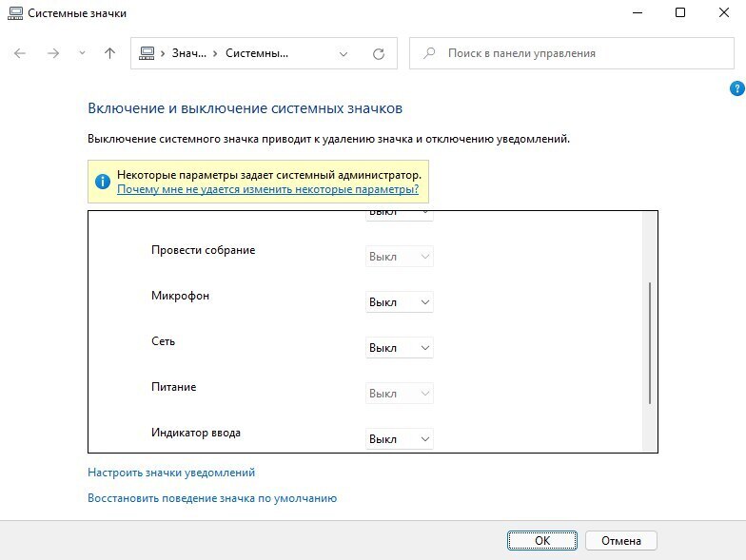Viewport: 746px width, 560px height.
Task: Open the blue help question icon
Action: 736,88
